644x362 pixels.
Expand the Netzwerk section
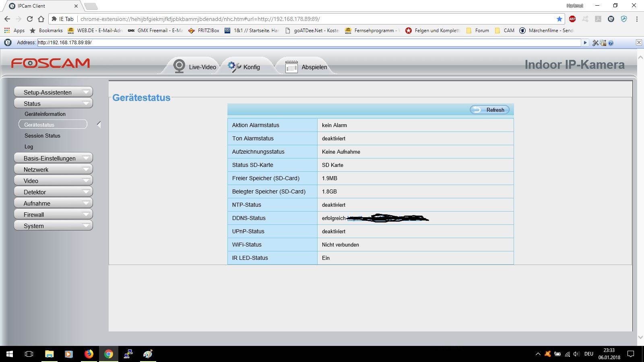tap(53, 169)
